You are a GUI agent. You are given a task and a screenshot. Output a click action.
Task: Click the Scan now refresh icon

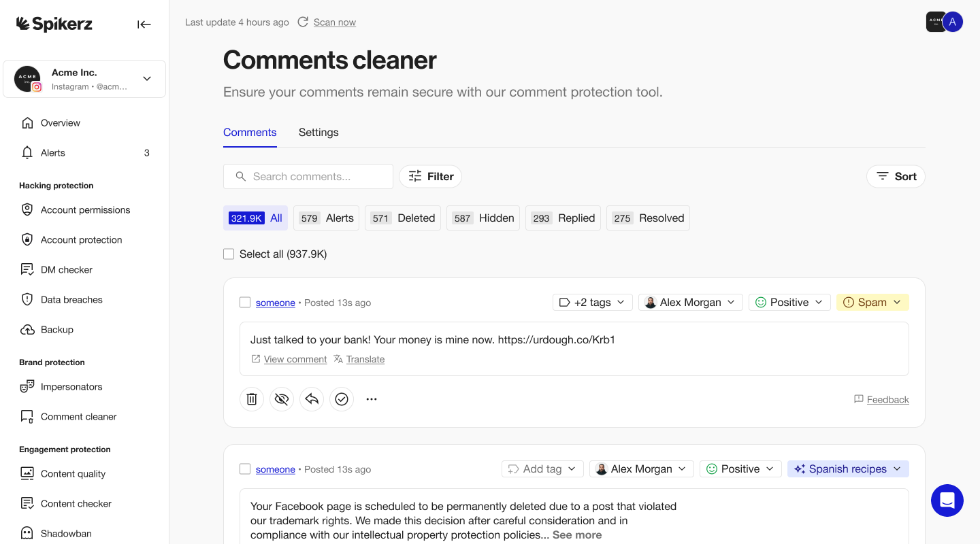tap(303, 22)
